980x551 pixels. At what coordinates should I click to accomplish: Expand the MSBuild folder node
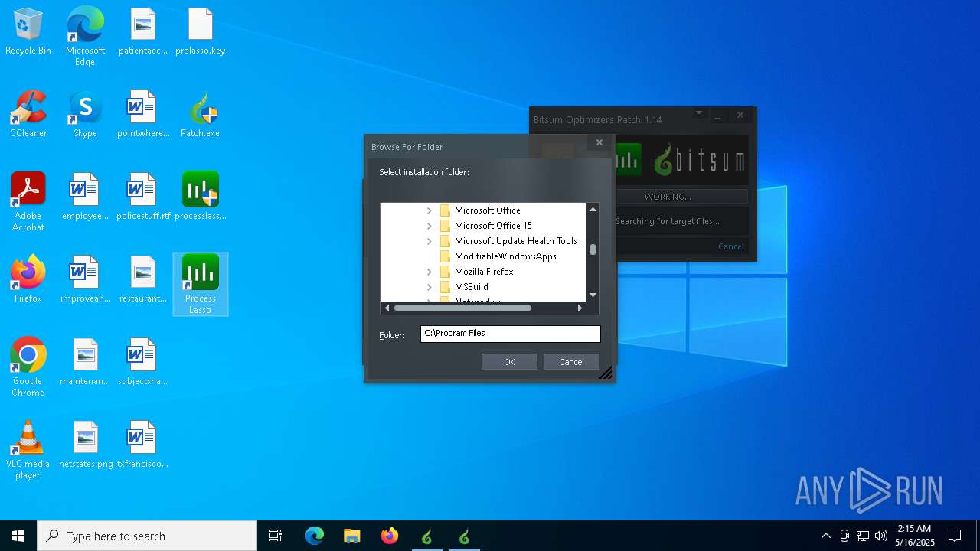429,287
